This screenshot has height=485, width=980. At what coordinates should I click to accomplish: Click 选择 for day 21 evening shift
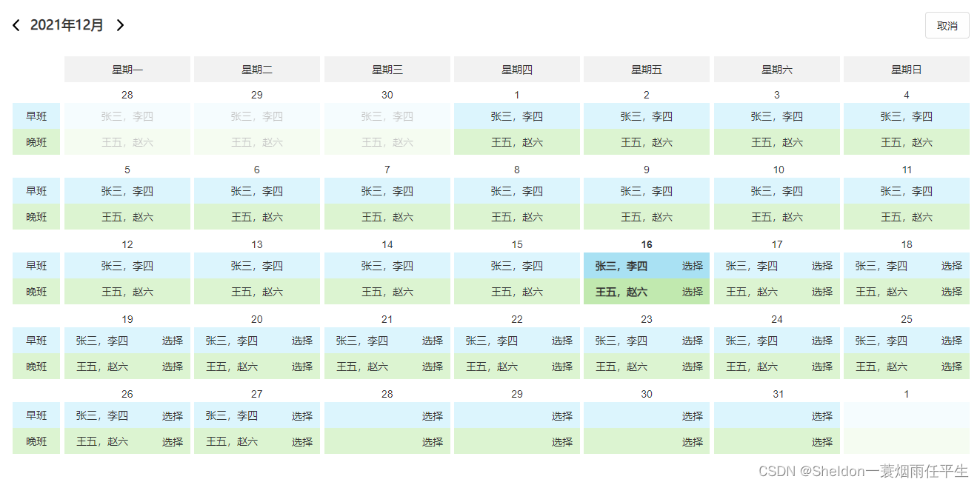click(433, 367)
